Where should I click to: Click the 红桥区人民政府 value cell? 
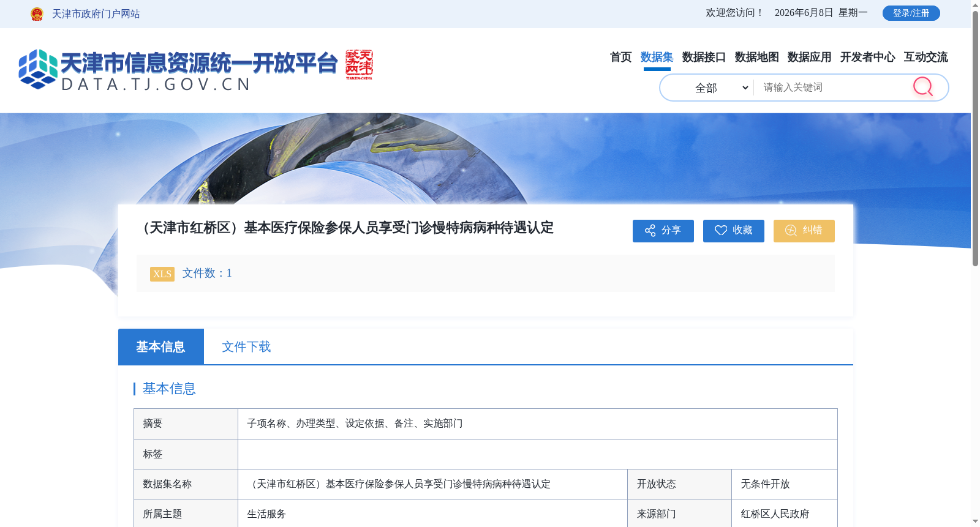click(x=785, y=514)
